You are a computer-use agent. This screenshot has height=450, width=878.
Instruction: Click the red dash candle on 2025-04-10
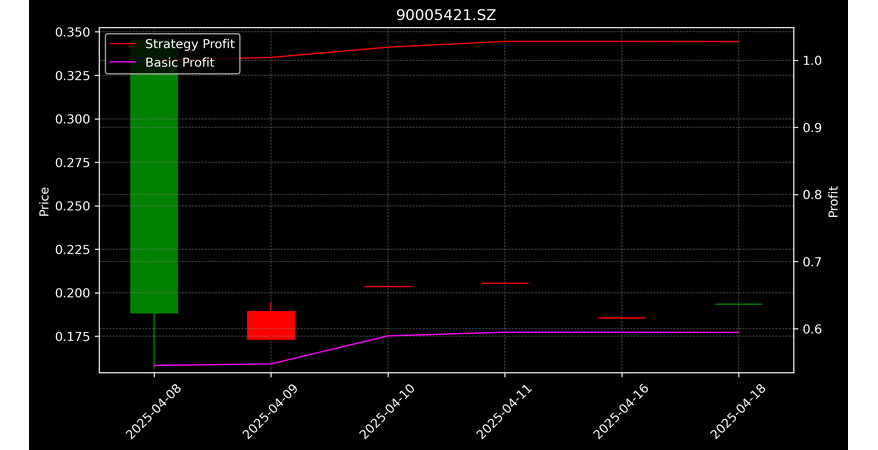pos(388,287)
